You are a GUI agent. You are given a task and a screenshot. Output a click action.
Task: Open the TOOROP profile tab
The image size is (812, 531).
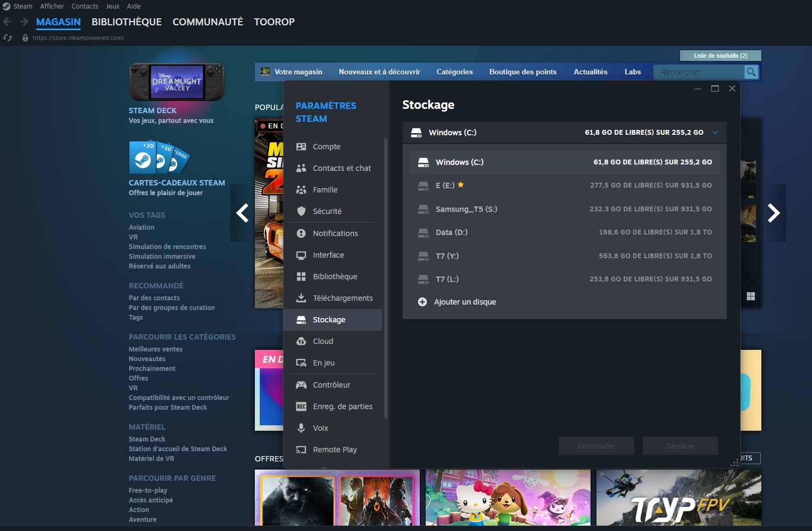tap(274, 22)
